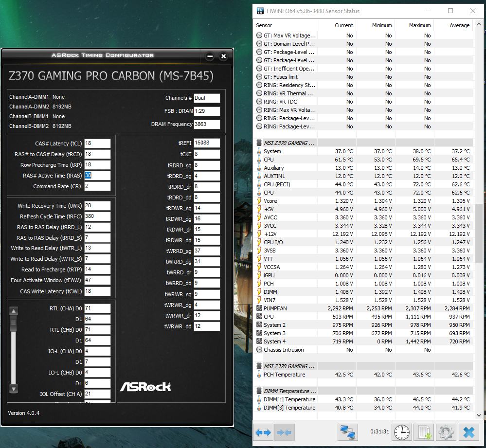
Task: Click the HWiNFO scroll down arrow
Action: tap(479, 415)
